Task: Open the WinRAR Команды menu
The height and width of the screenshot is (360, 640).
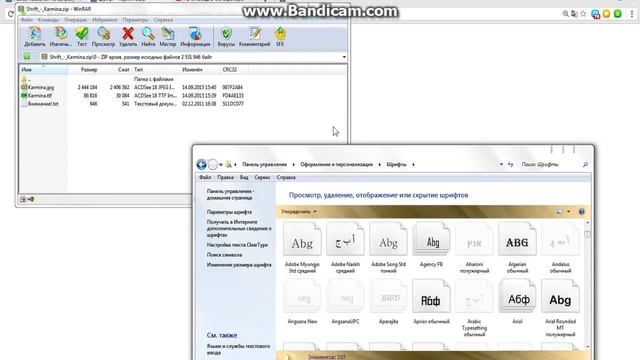Action: (x=48, y=20)
